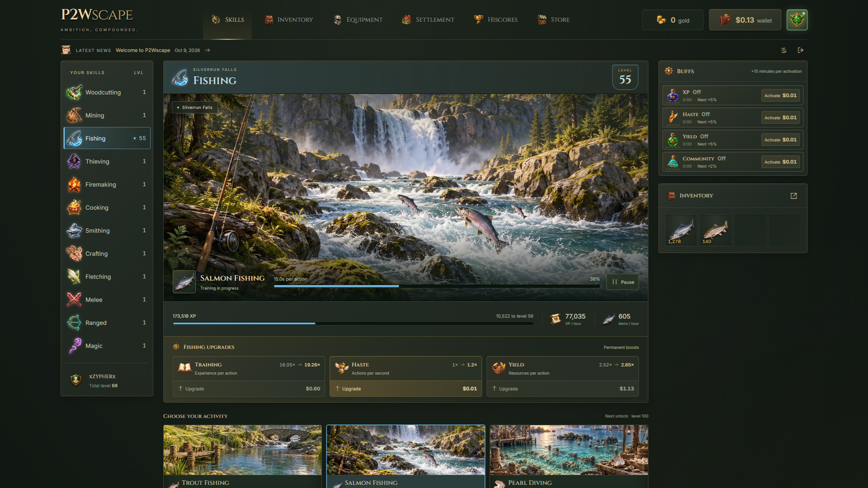Activate the Community buff

tap(780, 162)
